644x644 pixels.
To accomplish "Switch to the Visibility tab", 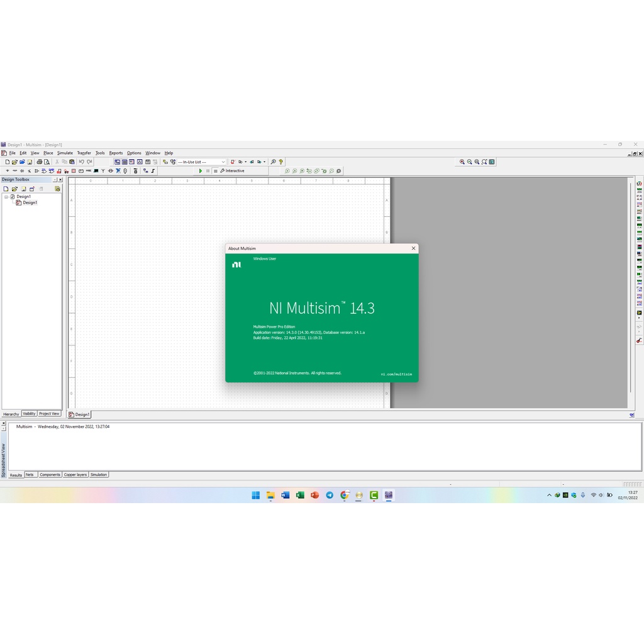I will (x=29, y=414).
